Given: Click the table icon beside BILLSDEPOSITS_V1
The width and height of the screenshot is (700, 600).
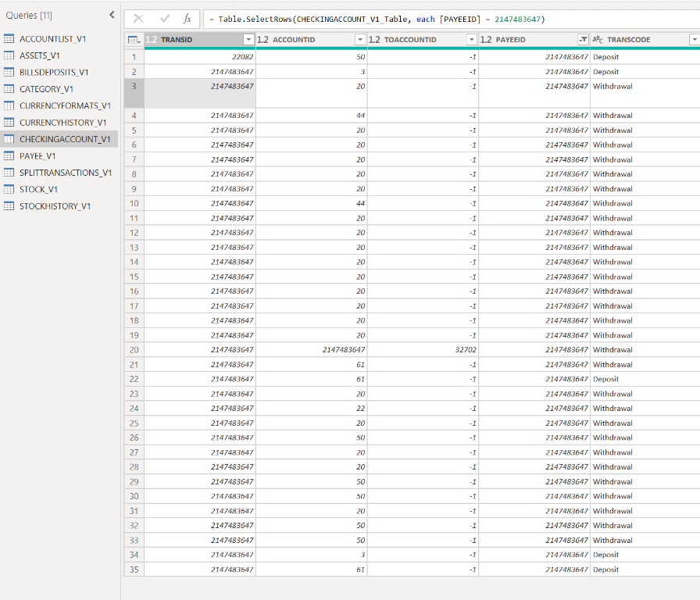Looking at the screenshot, I should tap(9, 73).
